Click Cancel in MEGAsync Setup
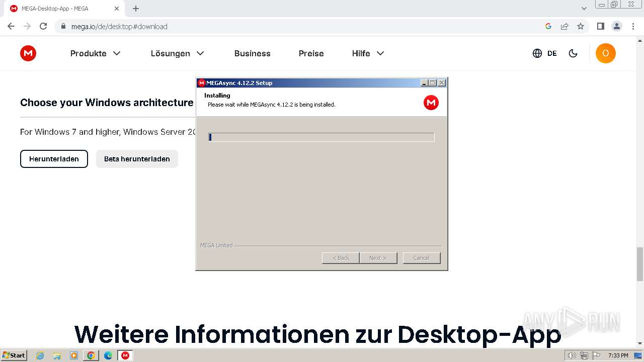The height and width of the screenshot is (362, 644). click(422, 258)
